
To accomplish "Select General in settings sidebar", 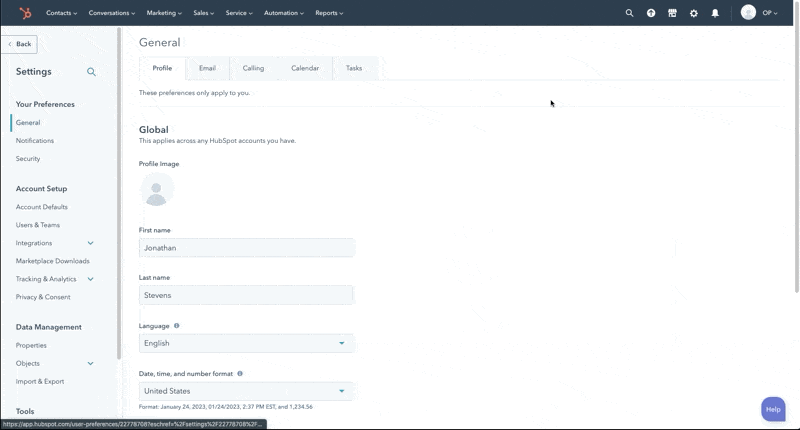I will pos(28,122).
